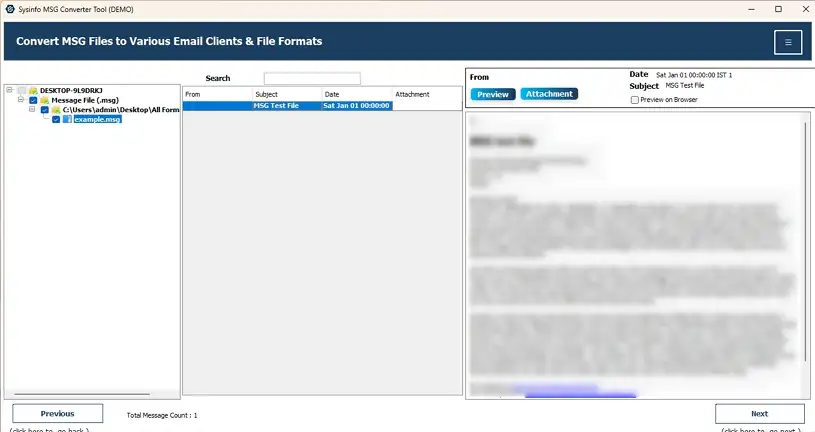Select the C:\Users\admin\Desktop\All Form path

[121, 110]
